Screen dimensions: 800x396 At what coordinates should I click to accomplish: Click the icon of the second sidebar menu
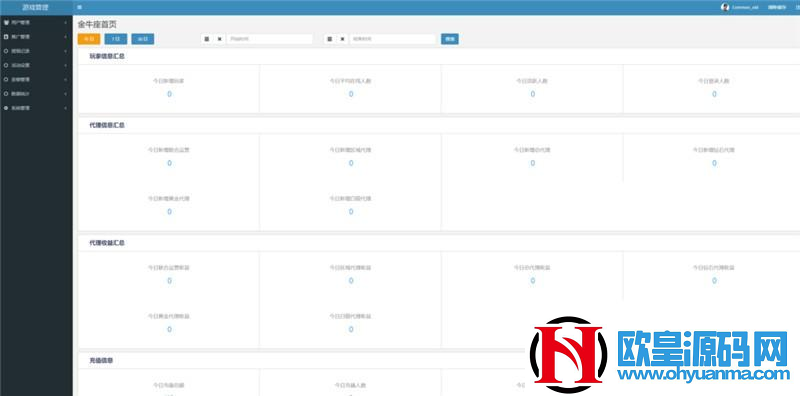point(6,37)
